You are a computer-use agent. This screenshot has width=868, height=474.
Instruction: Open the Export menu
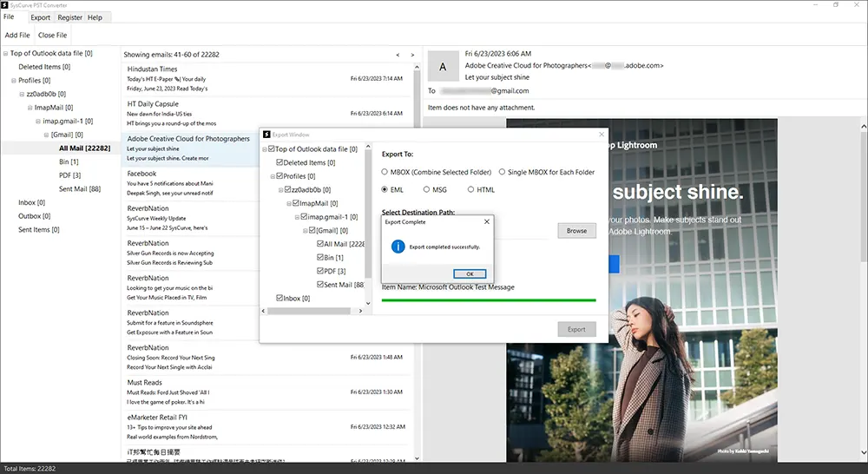pos(41,17)
